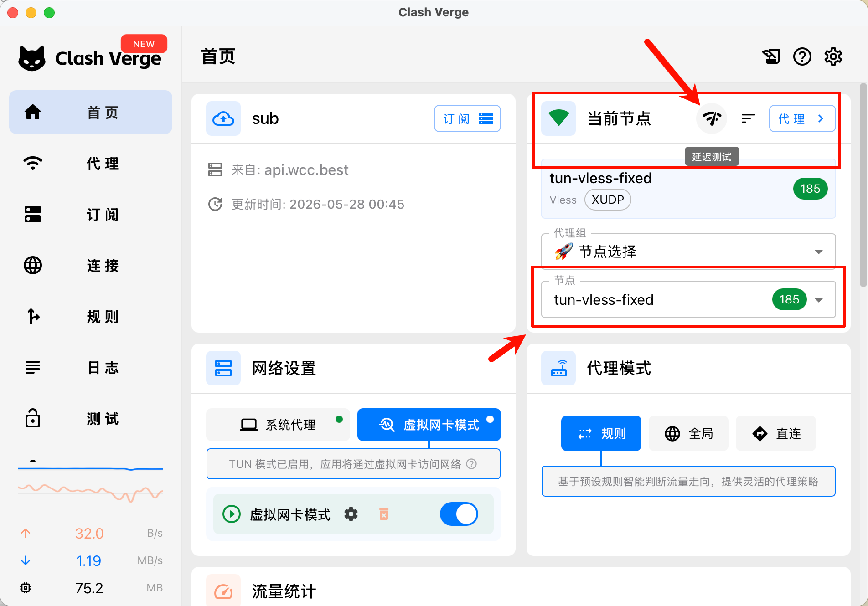Click the red NEW badge
The height and width of the screenshot is (606, 868).
[x=144, y=44]
